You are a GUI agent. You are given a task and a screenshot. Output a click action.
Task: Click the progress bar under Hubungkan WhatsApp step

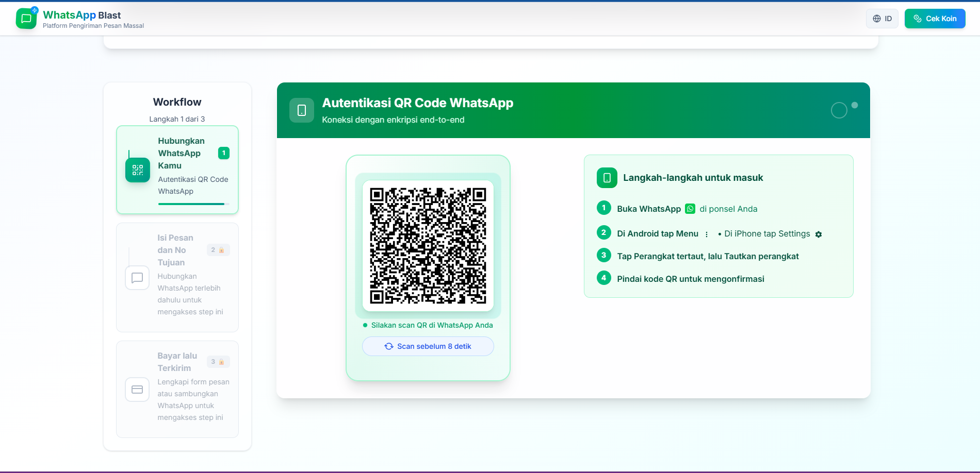(x=194, y=204)
